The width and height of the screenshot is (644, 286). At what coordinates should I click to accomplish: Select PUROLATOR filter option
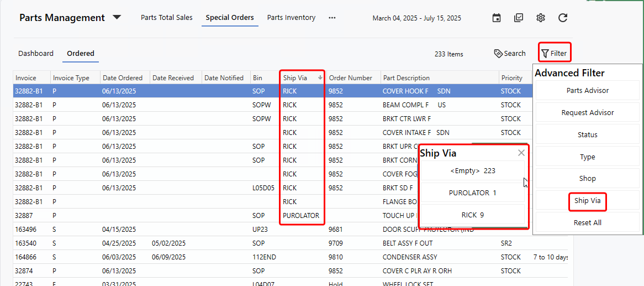(472, 193)
